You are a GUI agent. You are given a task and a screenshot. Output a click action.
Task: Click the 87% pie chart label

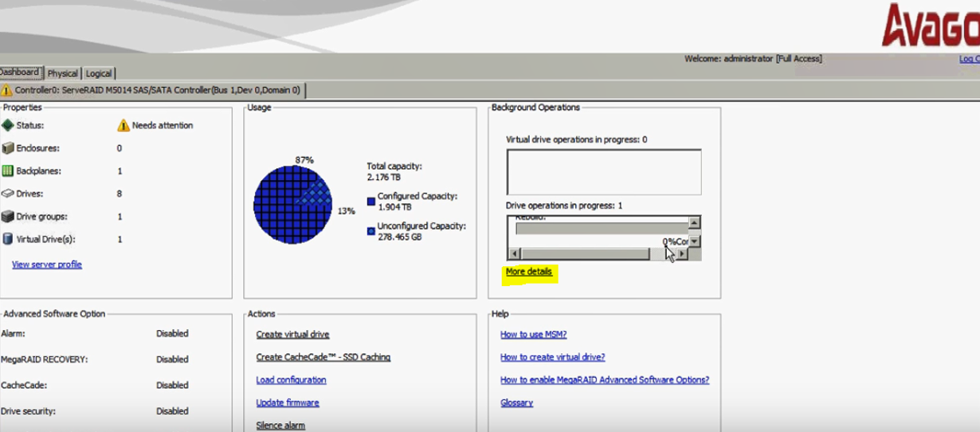pos(304,160)
